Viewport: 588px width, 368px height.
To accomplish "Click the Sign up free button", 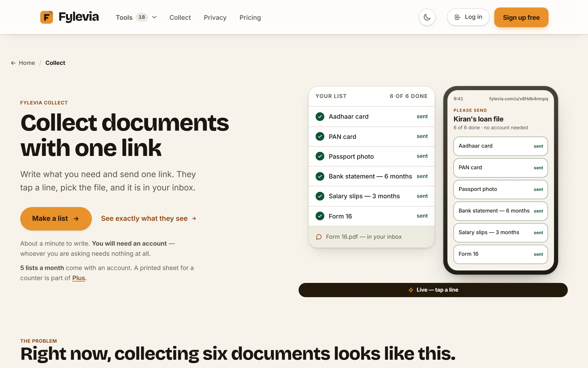I will click(521, 17).
